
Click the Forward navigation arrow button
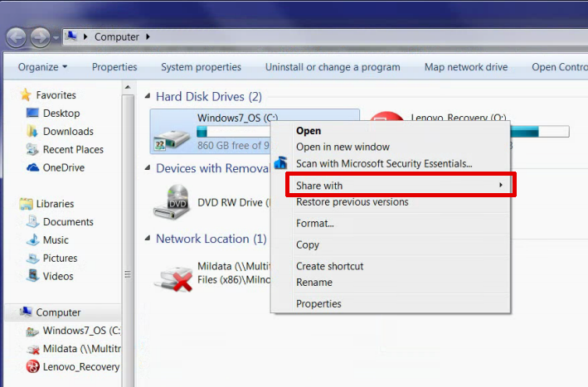[x=40, y=37]
